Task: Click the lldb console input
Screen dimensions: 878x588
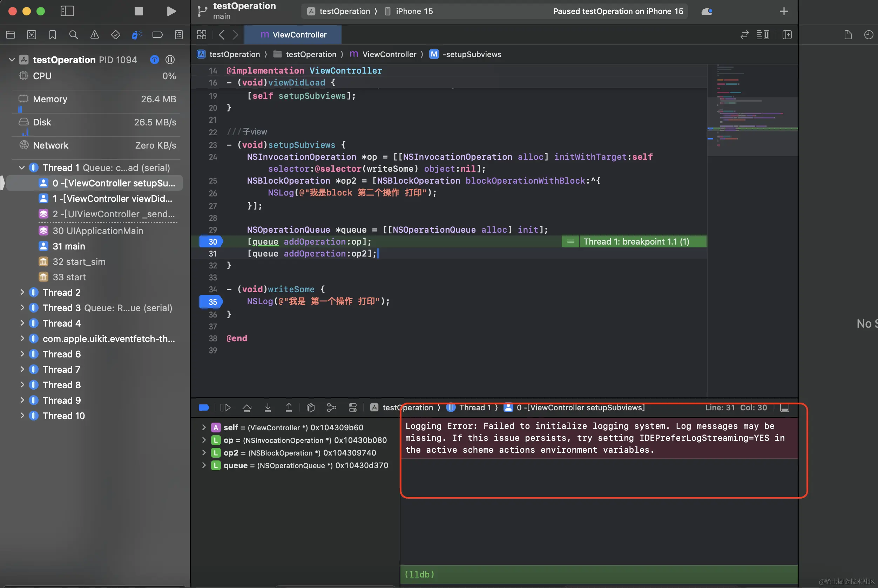Action: click(599, 574)
